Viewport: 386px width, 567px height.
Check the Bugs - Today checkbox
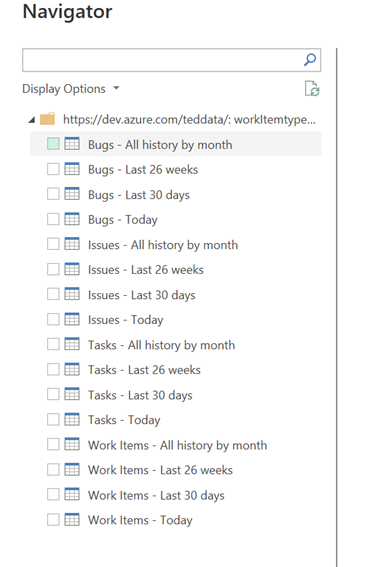click(x=53, y=219)
